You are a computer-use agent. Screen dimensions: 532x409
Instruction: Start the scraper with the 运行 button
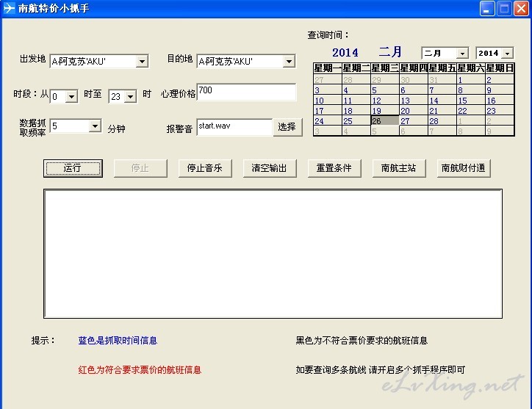(73, 168)
